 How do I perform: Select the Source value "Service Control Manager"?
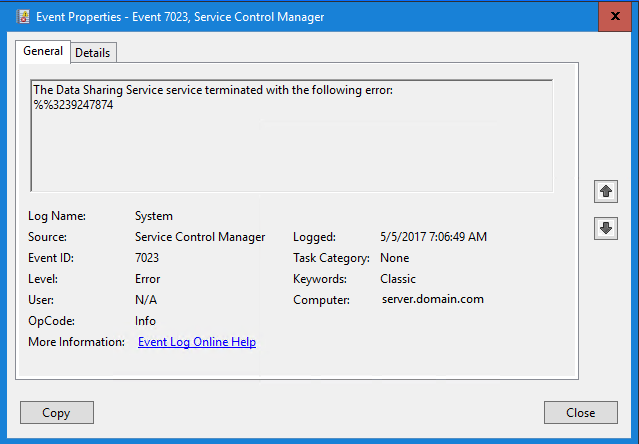click(200, 237)
